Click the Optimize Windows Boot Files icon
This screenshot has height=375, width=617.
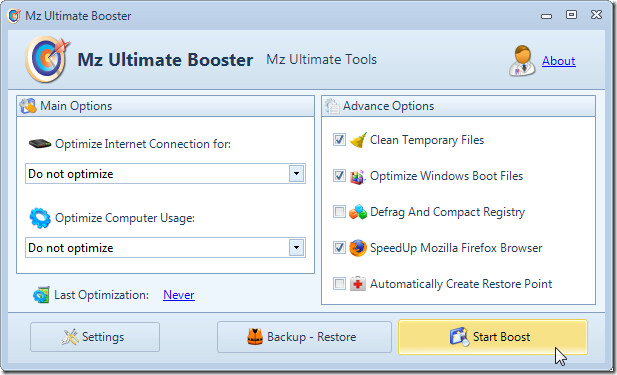tap(358, 176)
